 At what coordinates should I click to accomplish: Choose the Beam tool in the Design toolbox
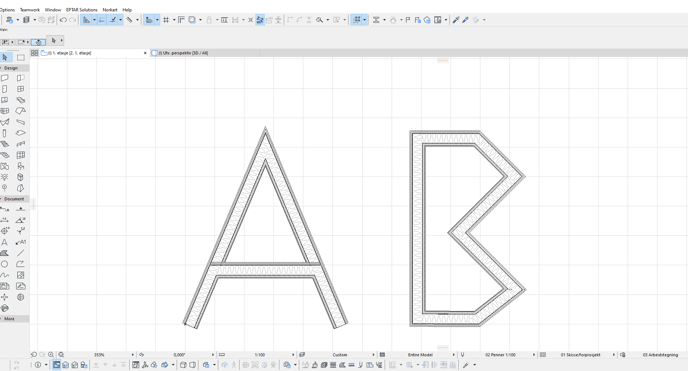pyautogui.click(x=21, y=122)
